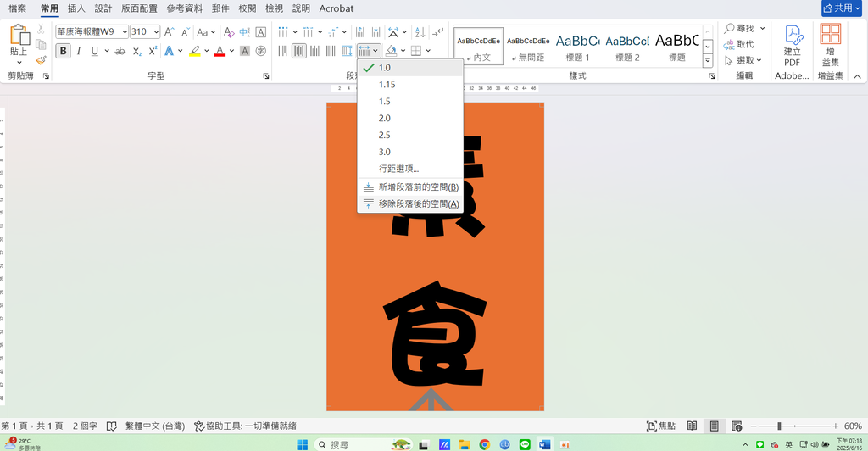Choose 2.0 line spacing from menu
This screenshot has width=868, height=451.
[410, 118]
